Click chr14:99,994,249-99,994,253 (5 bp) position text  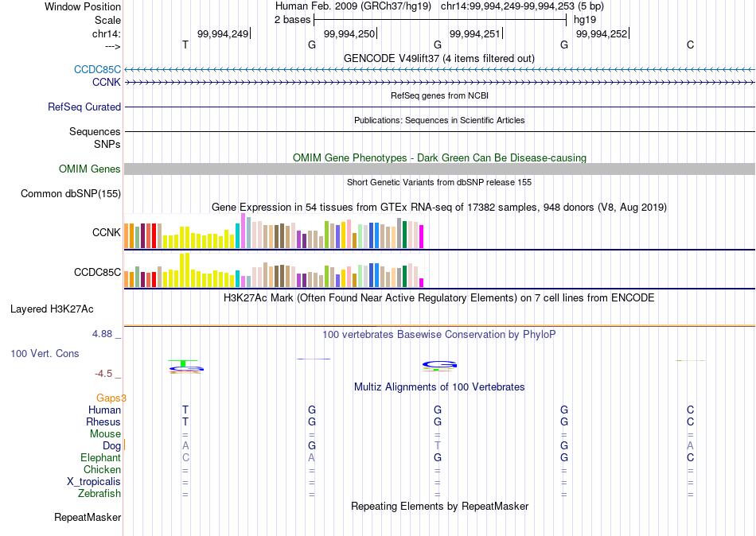coord(522,6)
